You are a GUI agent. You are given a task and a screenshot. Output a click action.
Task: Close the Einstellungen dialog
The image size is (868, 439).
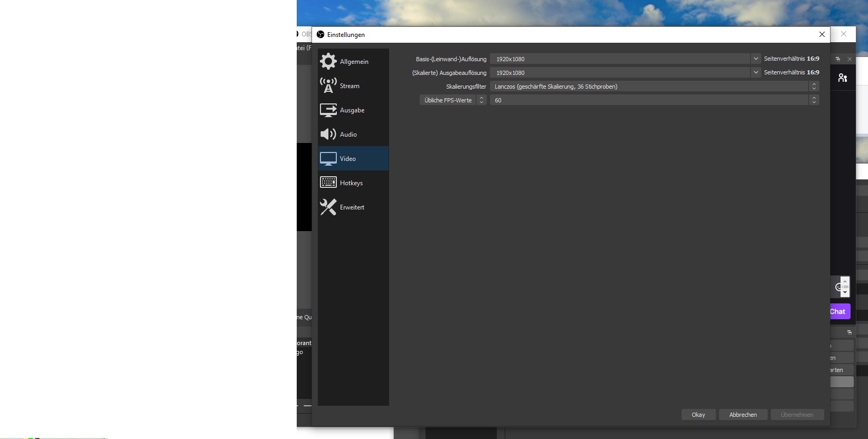[x=822, y=34]
